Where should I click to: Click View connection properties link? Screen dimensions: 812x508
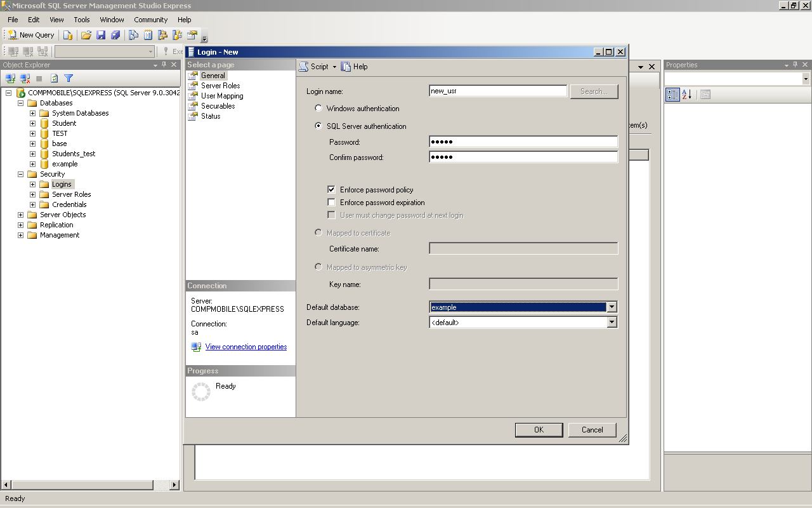coord(246,347)
